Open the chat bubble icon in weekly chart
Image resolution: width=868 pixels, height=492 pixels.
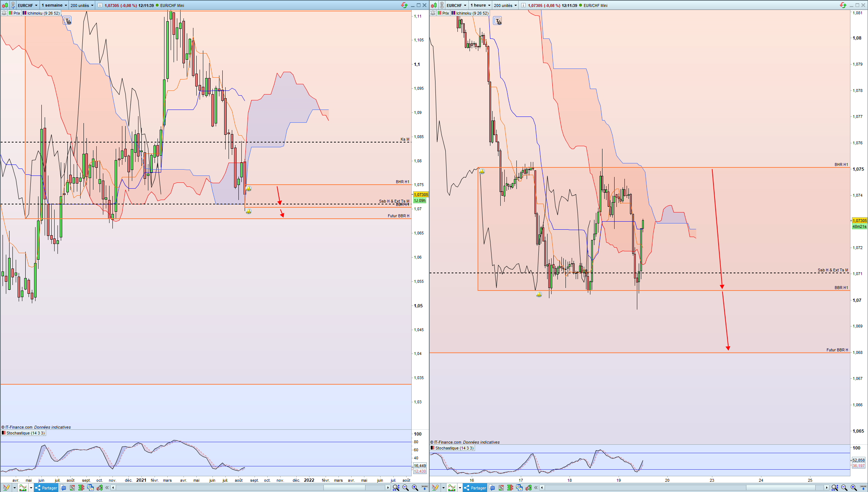tap(63, 488)
